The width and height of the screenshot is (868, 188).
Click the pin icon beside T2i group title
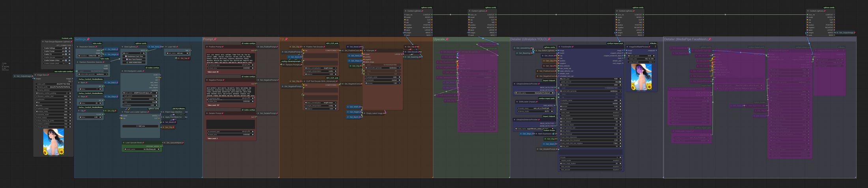click(x=286, y=39)
